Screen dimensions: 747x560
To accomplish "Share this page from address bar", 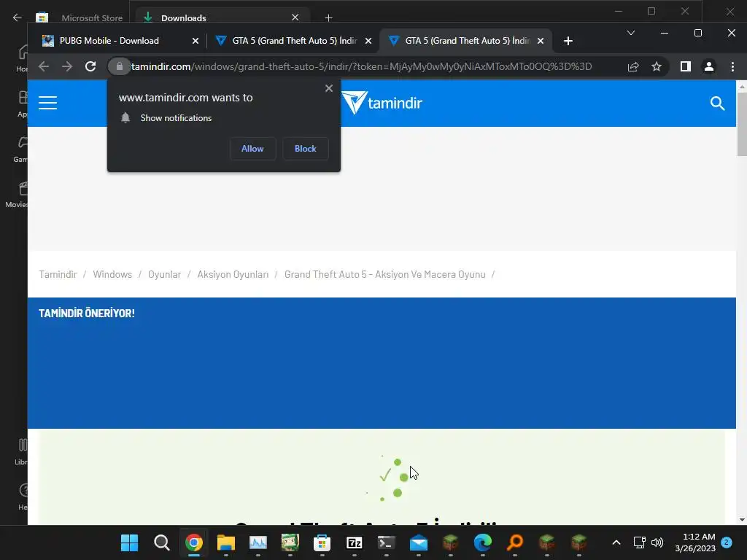I will (632, 66).
